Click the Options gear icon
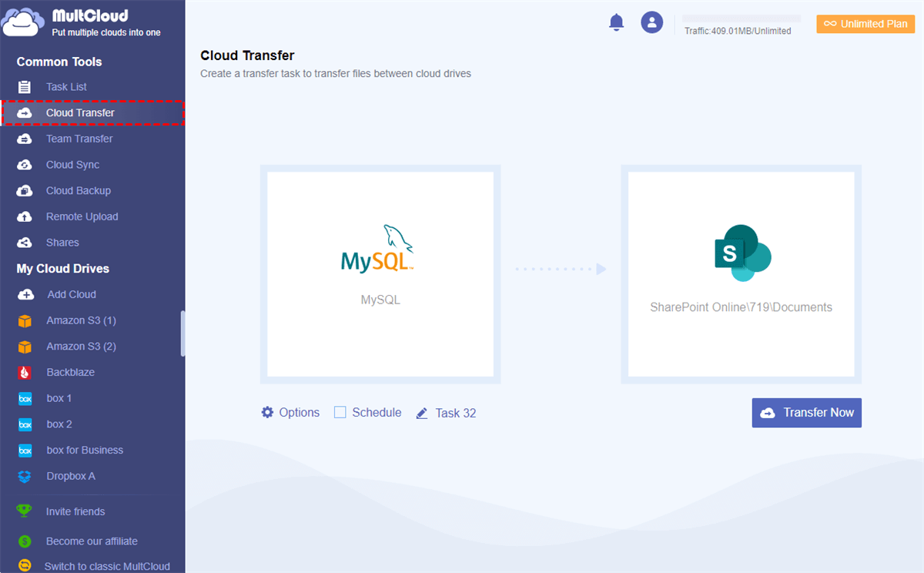 coord(267,412)
